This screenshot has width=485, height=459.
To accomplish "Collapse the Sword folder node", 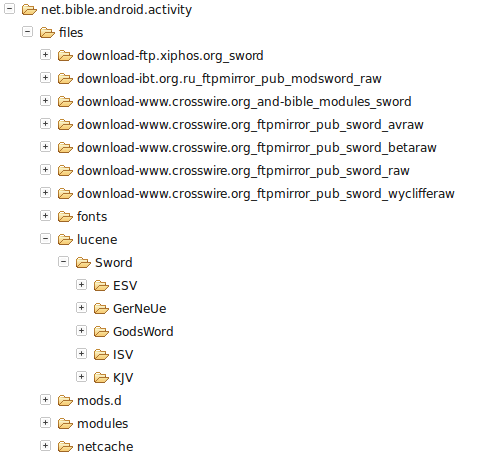I will click(x=63, y=262).
